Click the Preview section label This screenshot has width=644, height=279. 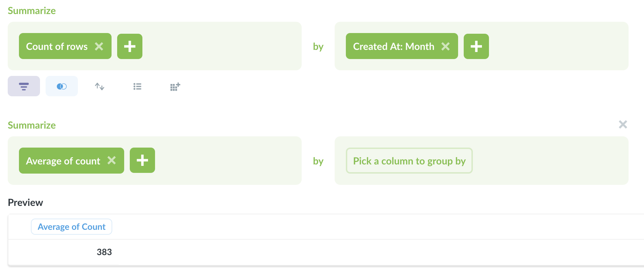point(25,202)
